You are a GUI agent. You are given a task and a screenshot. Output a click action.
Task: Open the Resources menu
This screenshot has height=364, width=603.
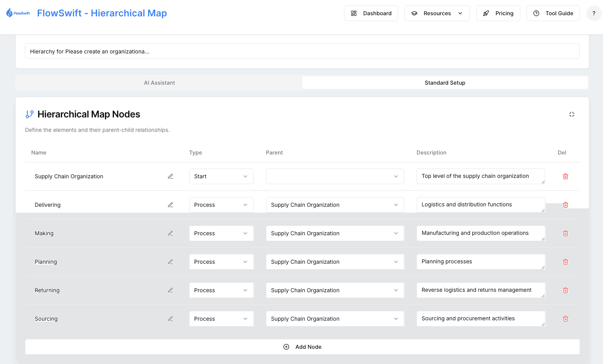pyautogui.click(x=437, y=13)
